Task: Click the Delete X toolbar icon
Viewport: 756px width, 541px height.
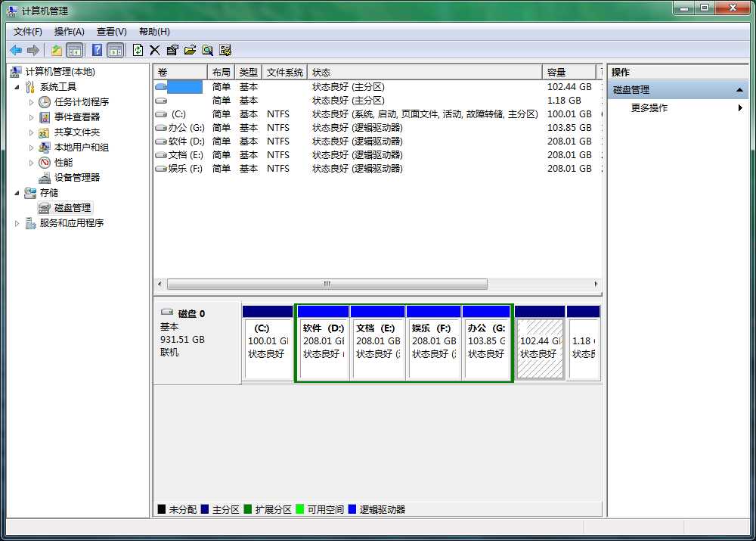Action: pos(155,50)
